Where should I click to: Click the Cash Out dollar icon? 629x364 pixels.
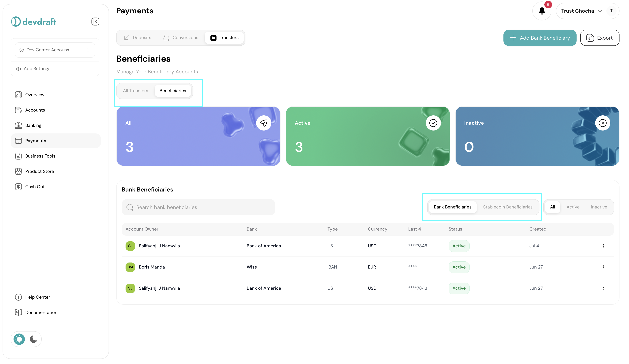pyautogui.click(x=18, y=187)
